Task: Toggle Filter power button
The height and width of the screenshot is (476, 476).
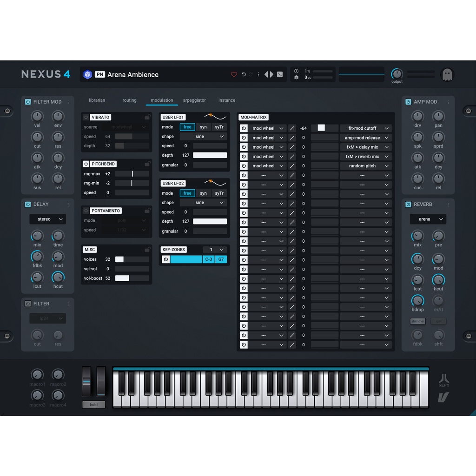Action: [x=27, y=304]
